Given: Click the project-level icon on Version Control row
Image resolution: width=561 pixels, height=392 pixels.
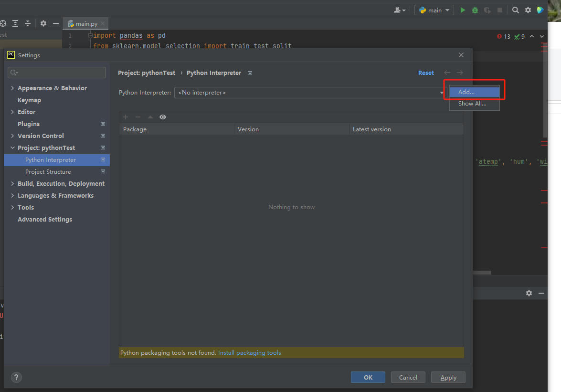Looking at the screenshot, I should coord(103,136).
